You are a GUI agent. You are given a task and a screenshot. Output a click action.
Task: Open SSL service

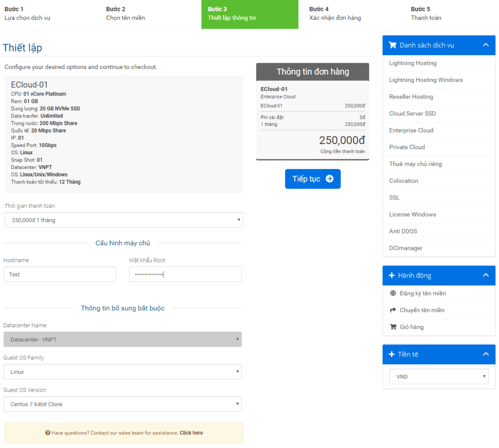point(439,198)
